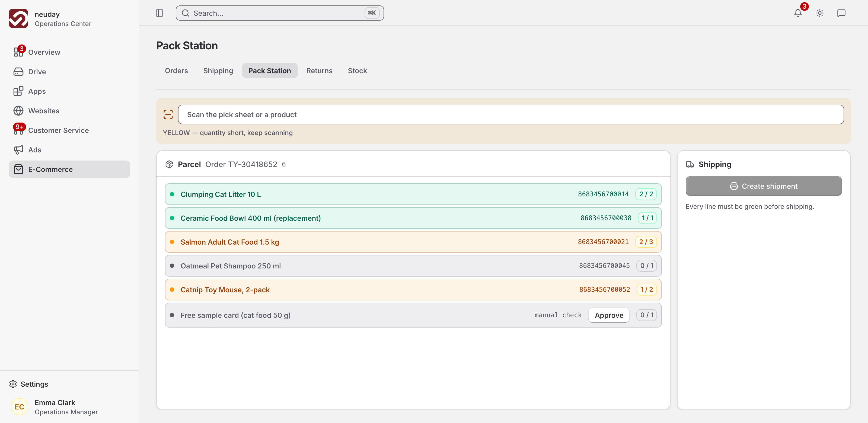868x423 pixels.
Task: Select the Stock tab
Action: (x=357, y=71)
